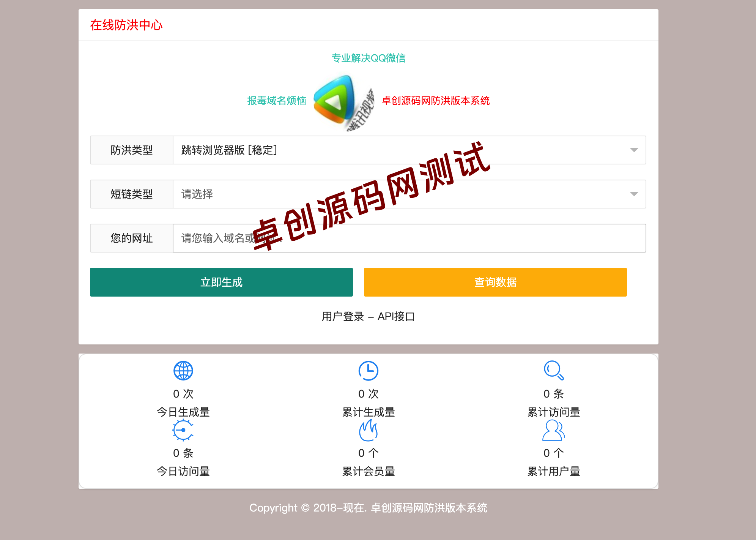
Task: Click the clock icon above 累计生成量
Action: pyautogui.click(x=369, y=371)
